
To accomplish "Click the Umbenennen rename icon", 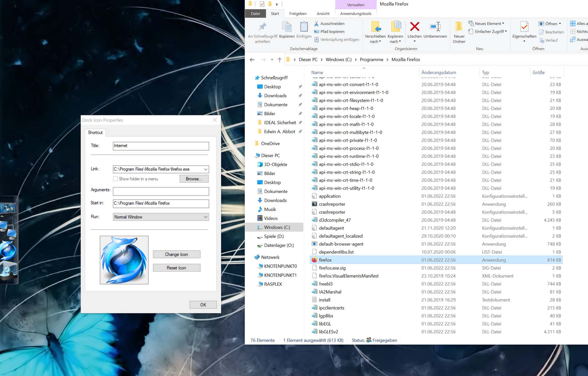I will [435, 27].
